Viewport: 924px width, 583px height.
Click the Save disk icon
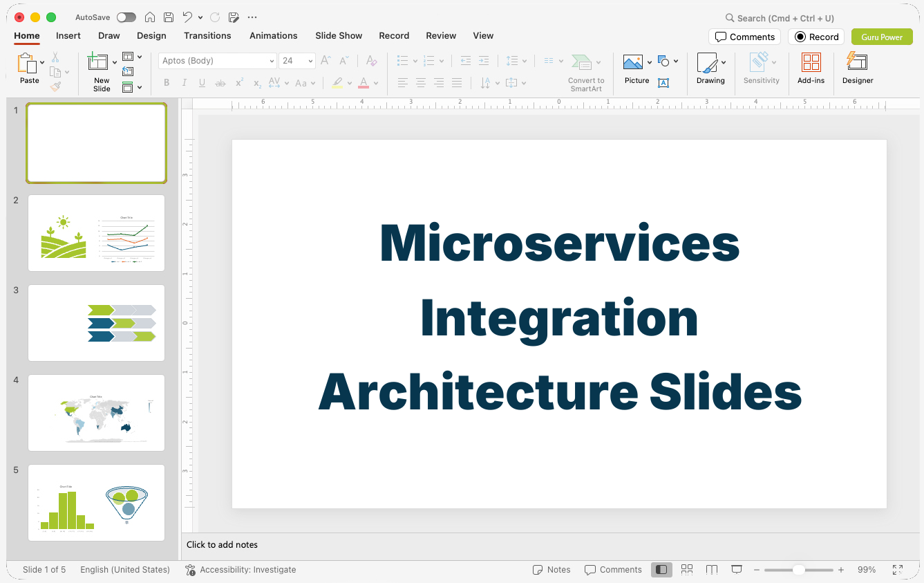169,17
